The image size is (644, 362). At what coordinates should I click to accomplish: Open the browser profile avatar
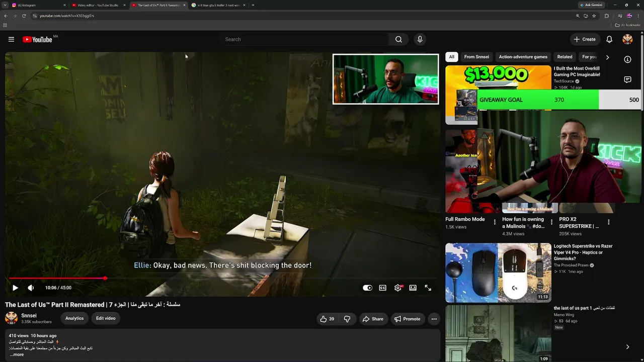point(629,16)
